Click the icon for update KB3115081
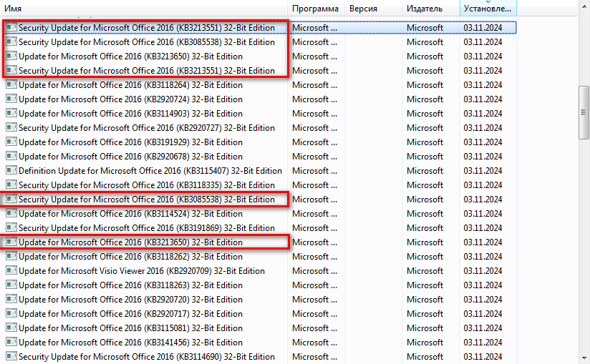590x364 pixels. [11, 328]
